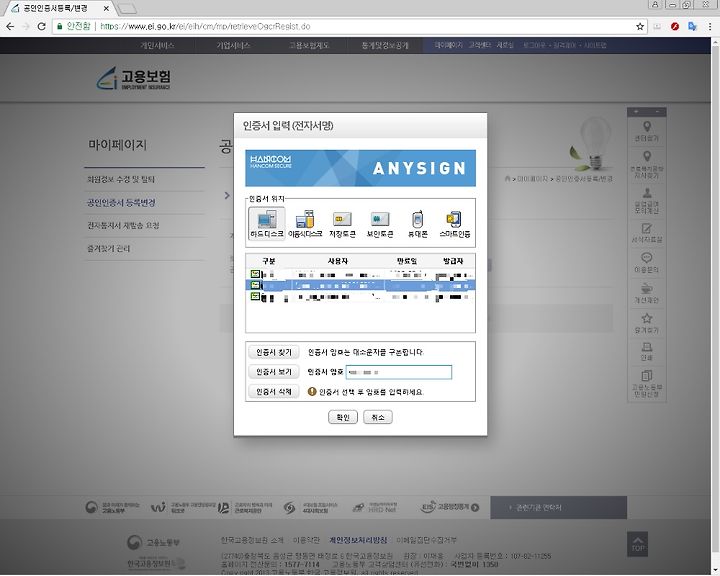Select 보안토큰 certificate location
This screenshot has width=720, height=576.
pos(380,224)
